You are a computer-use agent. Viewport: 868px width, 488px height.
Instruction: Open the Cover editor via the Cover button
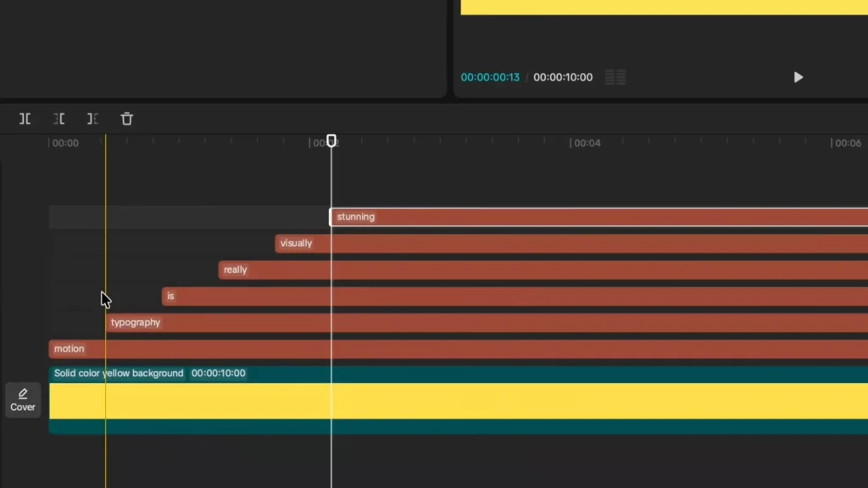[x=22, y=399]
